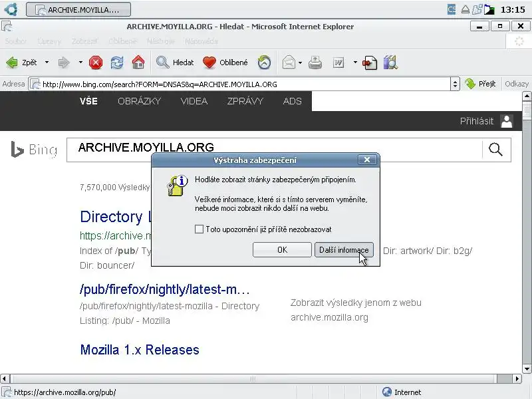
Task: Switch to ZPRÁVY tab on Bing
Action: coord(245,101)
